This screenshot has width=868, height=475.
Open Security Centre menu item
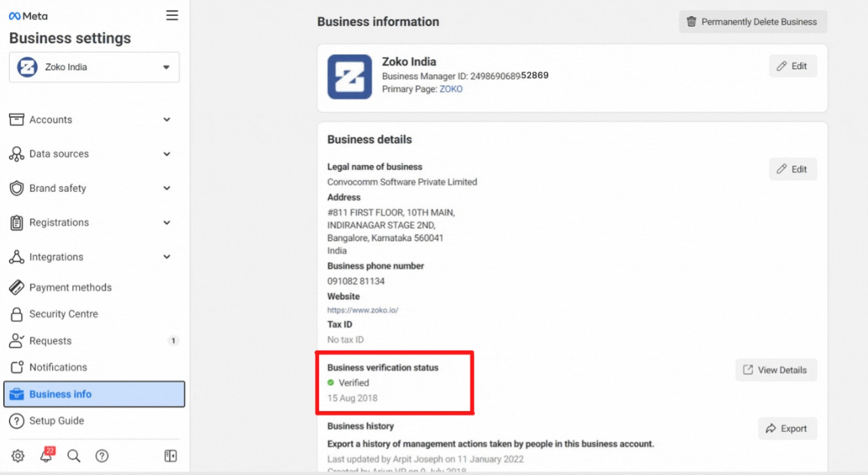[94, 314]
